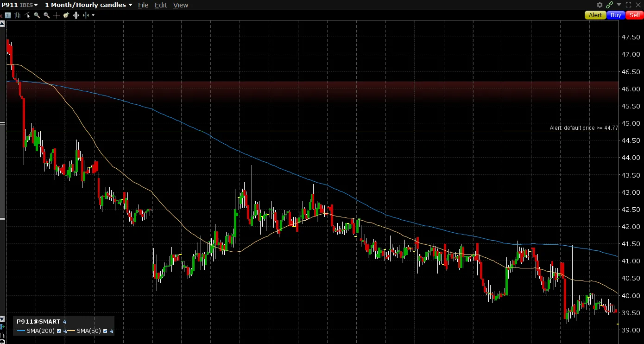The height and width of the screenshot is (344, 644).
Task: Click the down-arrow button on left edge
Action: (x=2, y=319)
